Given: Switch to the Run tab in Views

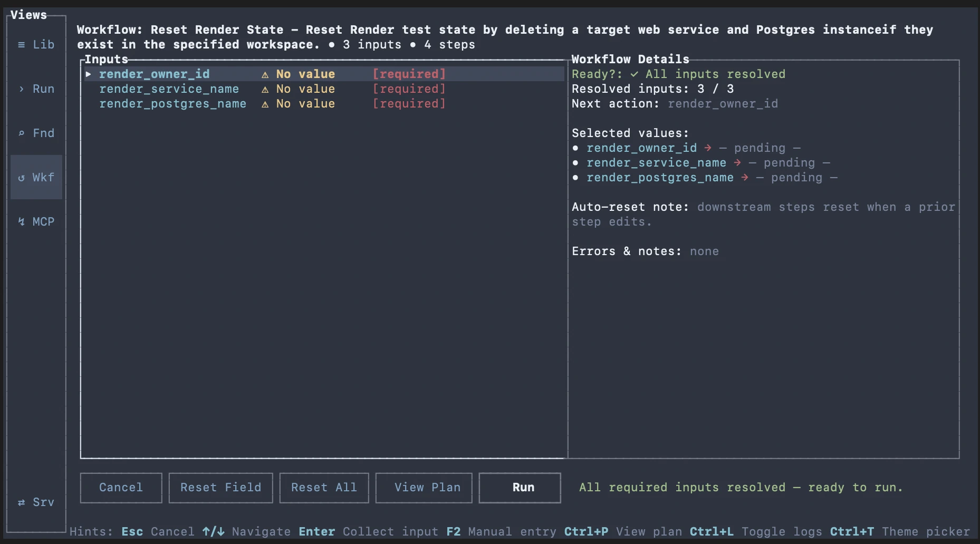Looking at the screenshot, I should click(36, 89).
